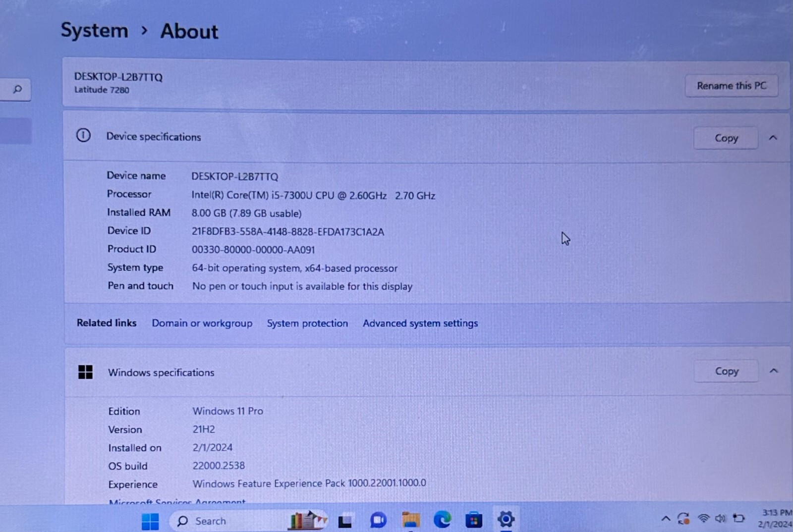The height and width of the screenshot is (532, 793).
Task: Select the Windows Feature Experience Pack text
Action: coord(309,483)
